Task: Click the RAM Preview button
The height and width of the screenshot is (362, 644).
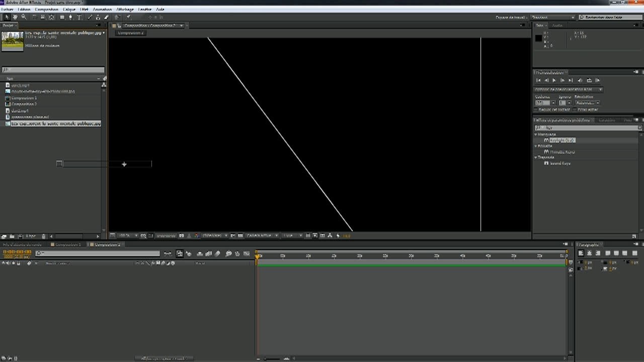Action: (x=598, y=80)
